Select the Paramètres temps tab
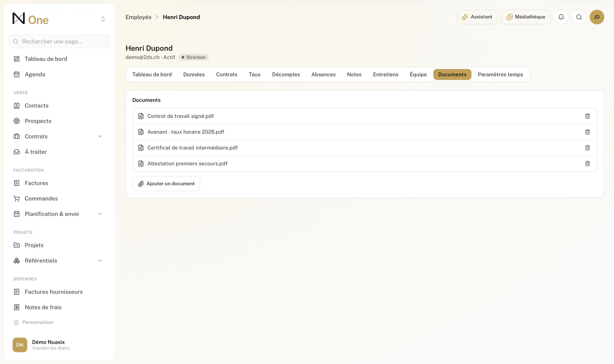614x364 pixels. pos(500,74)
